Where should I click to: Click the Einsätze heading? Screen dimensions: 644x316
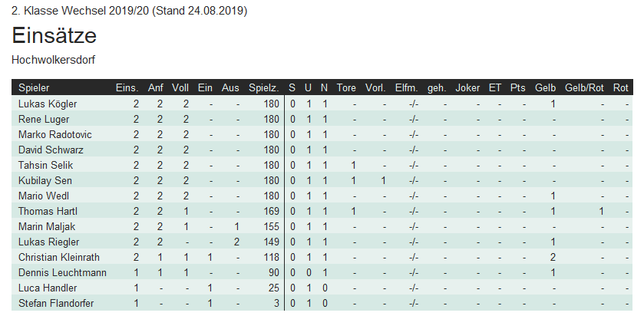click(x=54, y=35)
